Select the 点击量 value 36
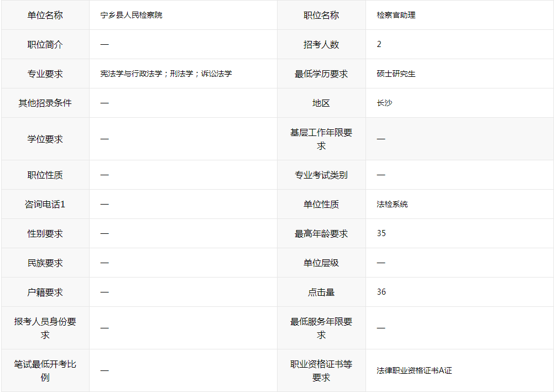 381,292
